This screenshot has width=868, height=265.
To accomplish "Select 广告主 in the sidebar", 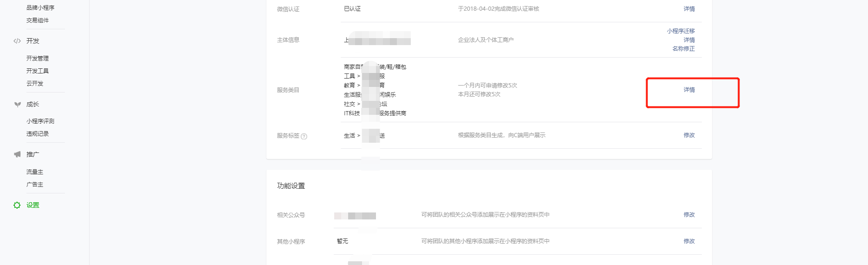I will pyautogui.click(x=35, y=185).
